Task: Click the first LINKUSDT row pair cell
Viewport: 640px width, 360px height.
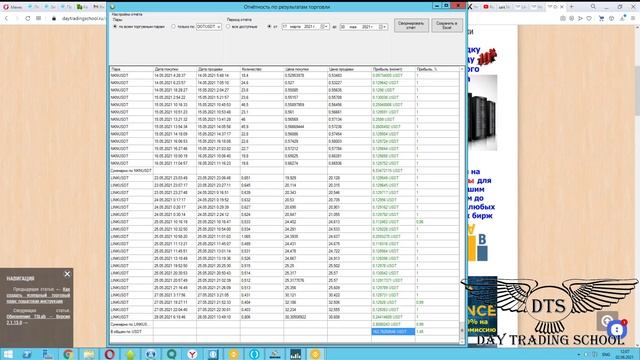Action: (131, 178)
